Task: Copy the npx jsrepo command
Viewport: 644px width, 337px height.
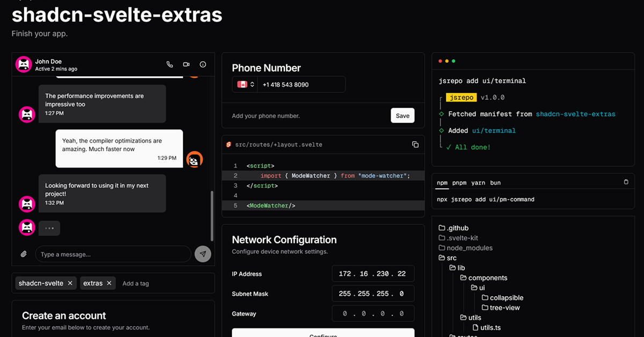Action: tap(626, 182)
